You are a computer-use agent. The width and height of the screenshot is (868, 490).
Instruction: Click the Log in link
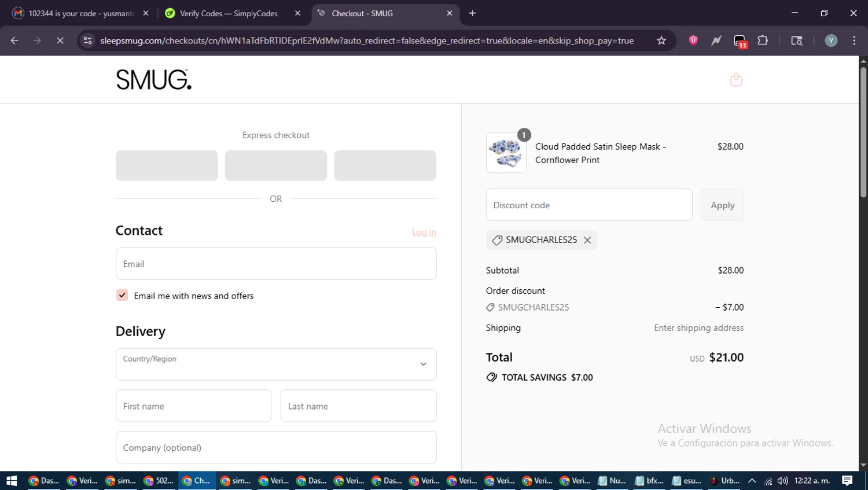[x=424, y=233]
